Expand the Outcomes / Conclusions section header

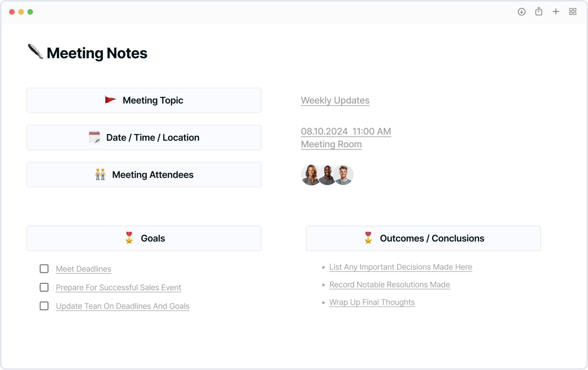[423, 238]
